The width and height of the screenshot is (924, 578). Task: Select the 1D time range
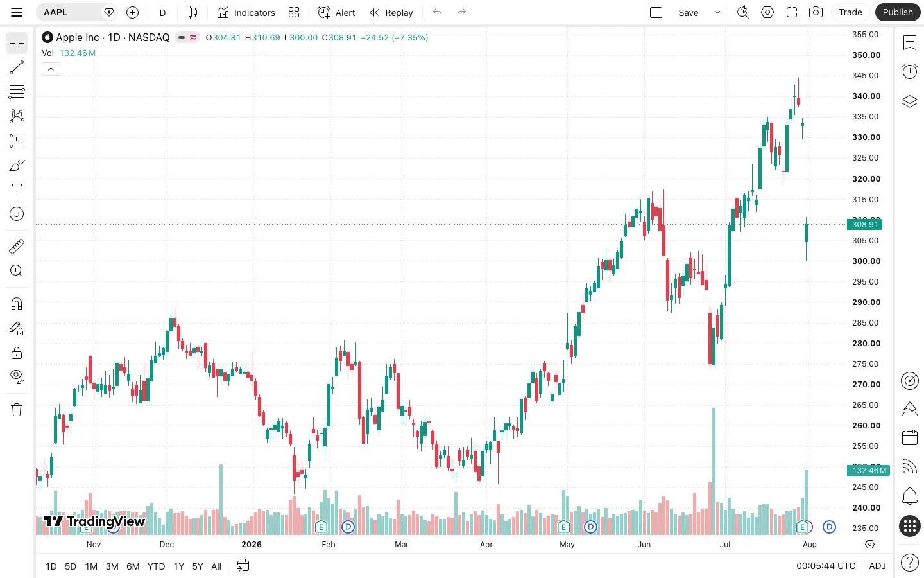(51, 566)
